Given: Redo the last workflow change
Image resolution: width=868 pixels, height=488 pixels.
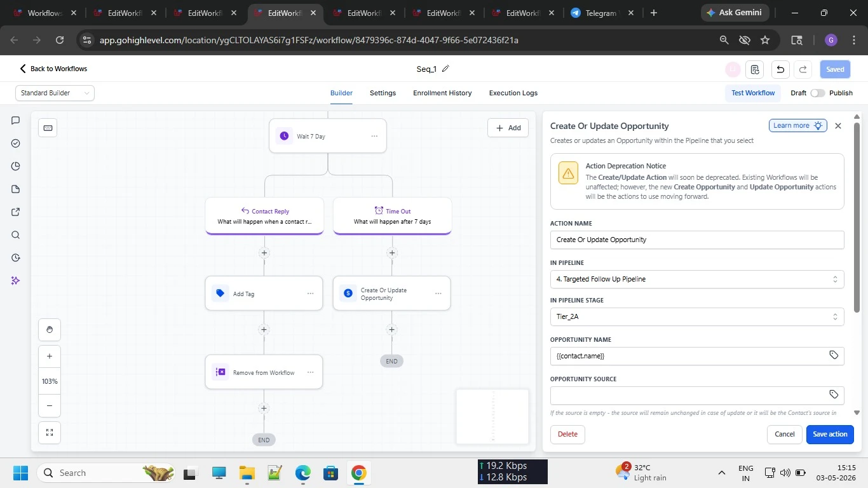Looking at the screenshot, I should (x=803, y=69).
